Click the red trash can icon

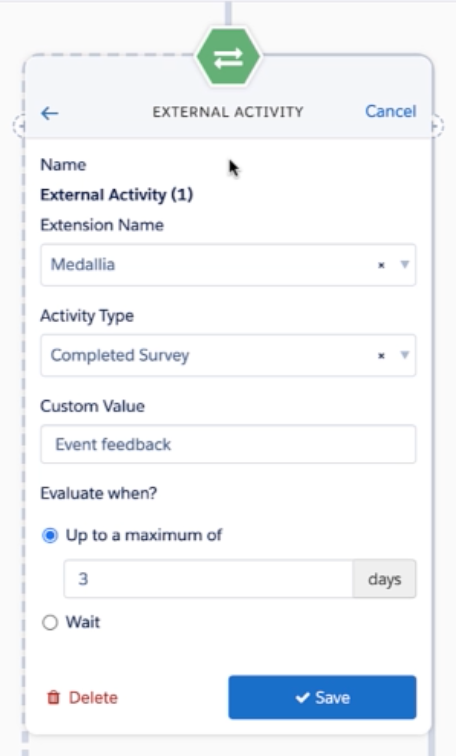[x=54, y=698]
